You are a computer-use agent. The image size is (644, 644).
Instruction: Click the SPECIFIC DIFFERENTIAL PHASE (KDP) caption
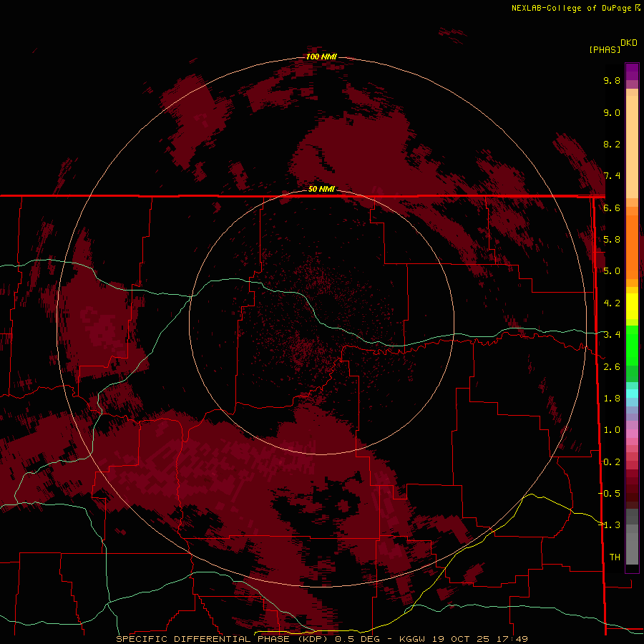click(x=222, y=639)
